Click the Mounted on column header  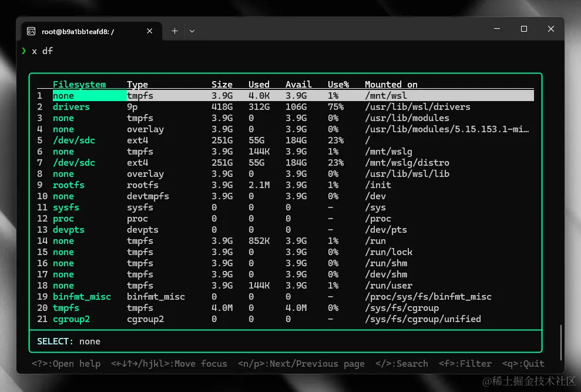[x=391, y=85]
